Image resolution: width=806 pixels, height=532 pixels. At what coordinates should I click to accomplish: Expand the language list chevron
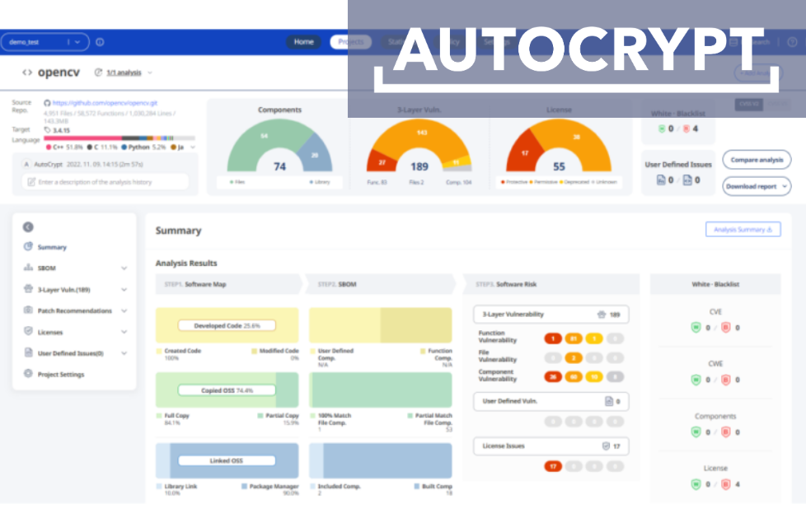click(193, 147)
